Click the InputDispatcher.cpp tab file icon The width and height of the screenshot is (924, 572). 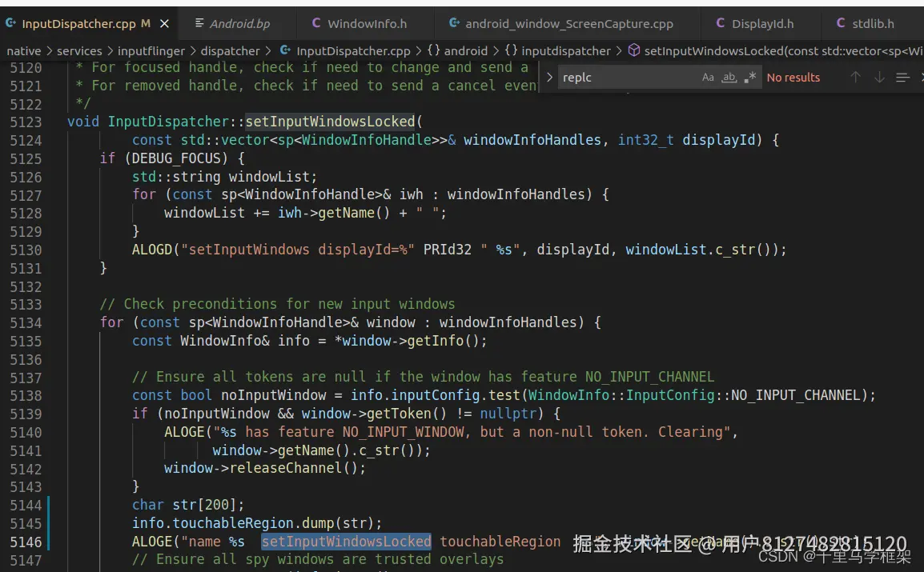(10, 23)
